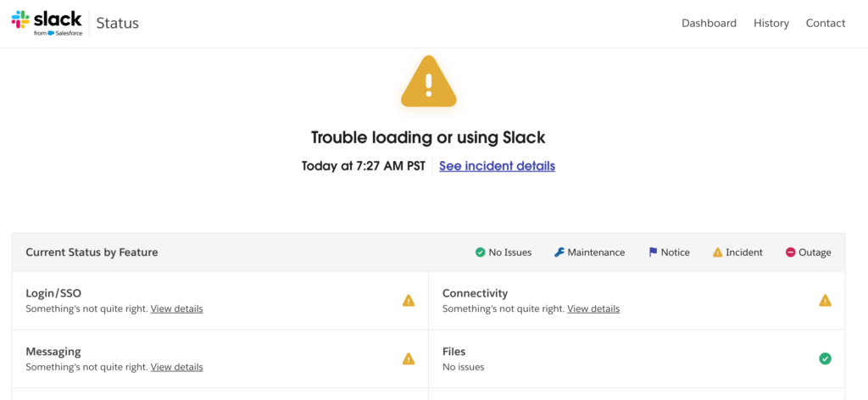The width and height of the screenshot is (868, 400).
Task: Click the Login/SSO feature title
Action: point(53,293)
